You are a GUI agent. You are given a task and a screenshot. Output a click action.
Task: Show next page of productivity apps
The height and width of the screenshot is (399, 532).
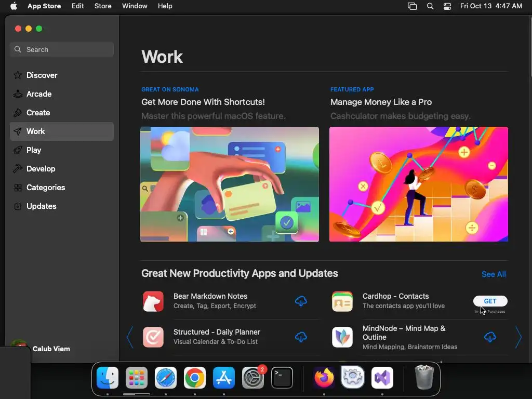click(x=518, y=337)
